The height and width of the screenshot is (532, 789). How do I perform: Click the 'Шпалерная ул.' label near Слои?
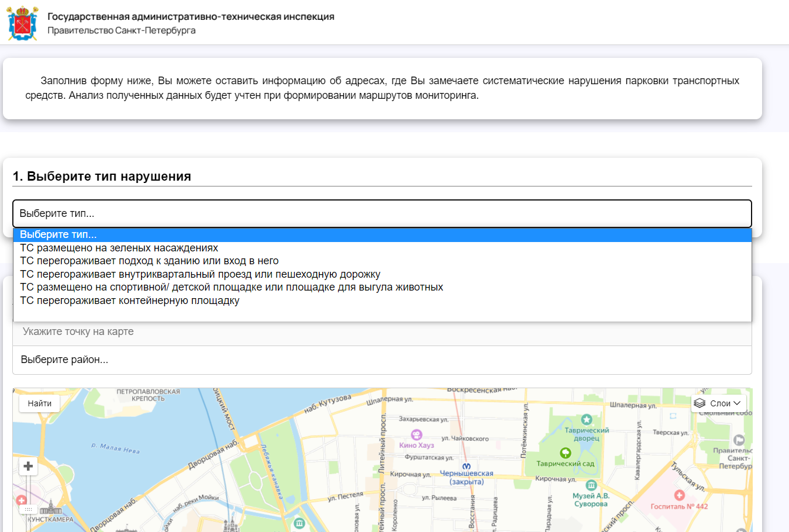(x=633, y=405)
